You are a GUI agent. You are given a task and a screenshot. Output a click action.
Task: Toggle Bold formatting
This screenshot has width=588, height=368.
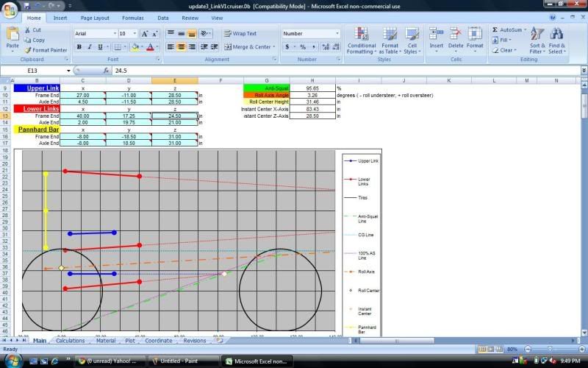click(x=79, y=46)
